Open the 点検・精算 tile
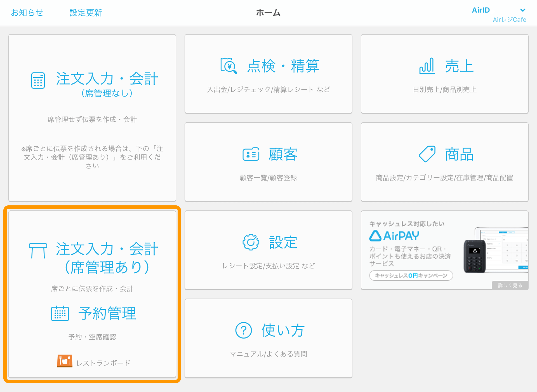 point(268,74)
